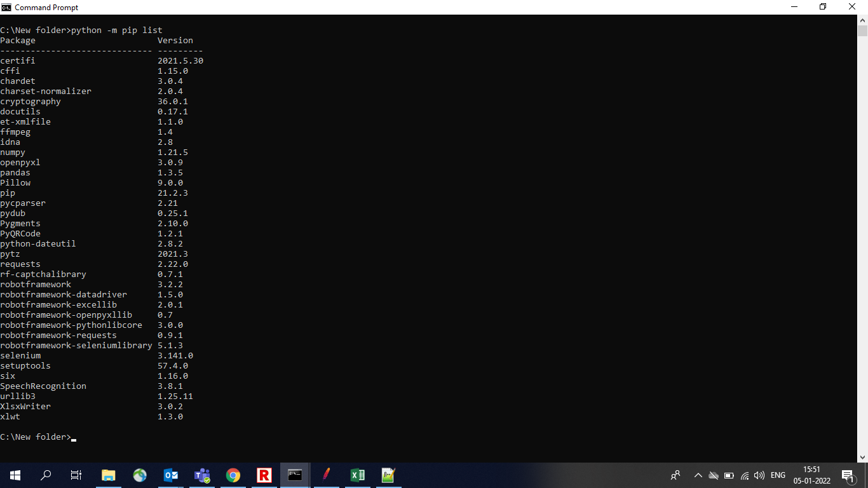Viewport: 868px width, 488px height.
Task: Expand the hidden system tray icons chevron
Action: (x=698, y=475)
